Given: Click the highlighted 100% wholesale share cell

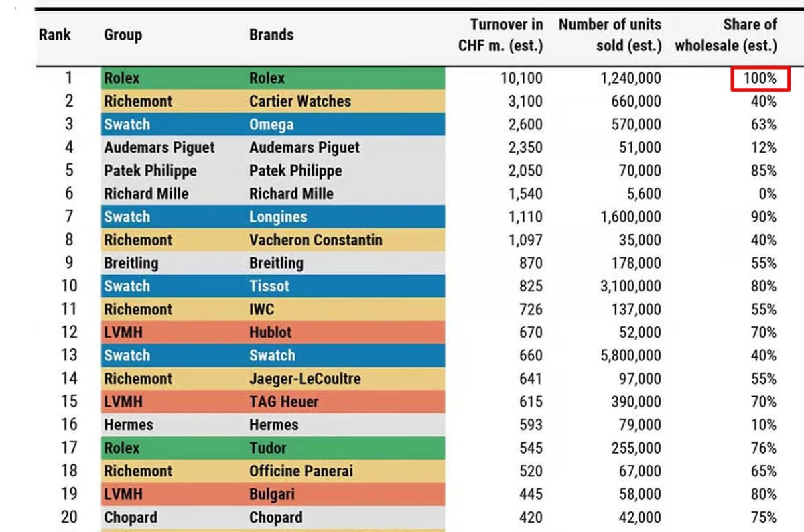Looking at the screenshot, I should click(x=760, y=78).
